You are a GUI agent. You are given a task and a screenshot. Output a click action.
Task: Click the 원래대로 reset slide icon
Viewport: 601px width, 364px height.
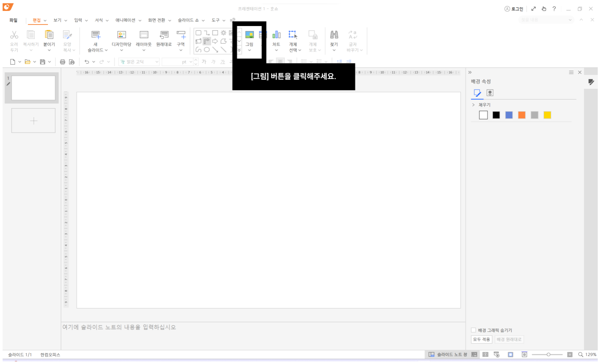pos(164,35)
